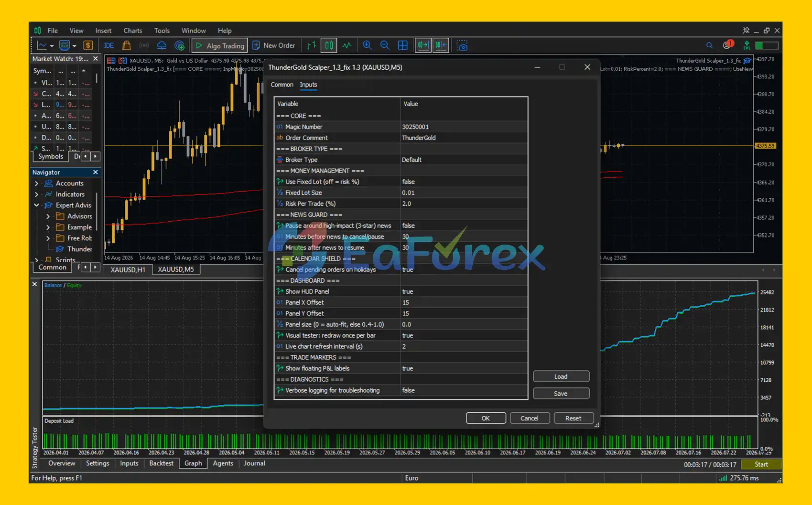Viewport: 812px width, 505px height.
Task: Select the Backtest tab in Strategy Tester
Action: tap(161, 463)
